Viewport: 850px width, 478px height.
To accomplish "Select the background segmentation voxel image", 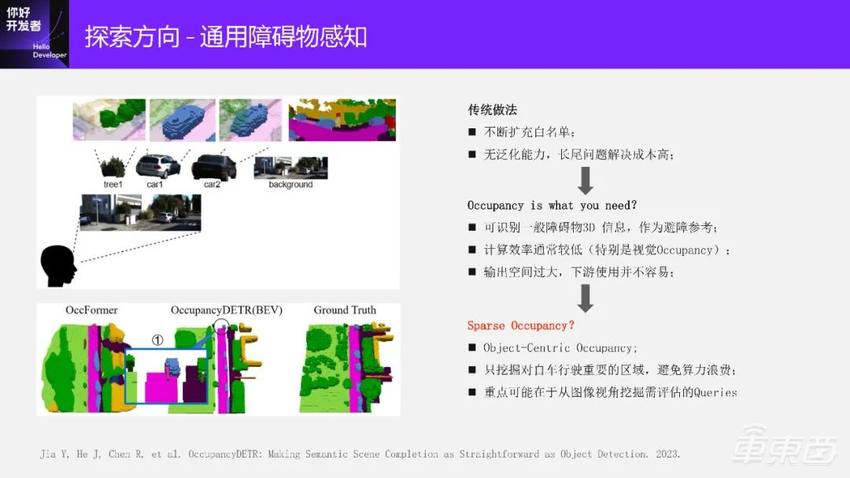I will pos(343,119).
